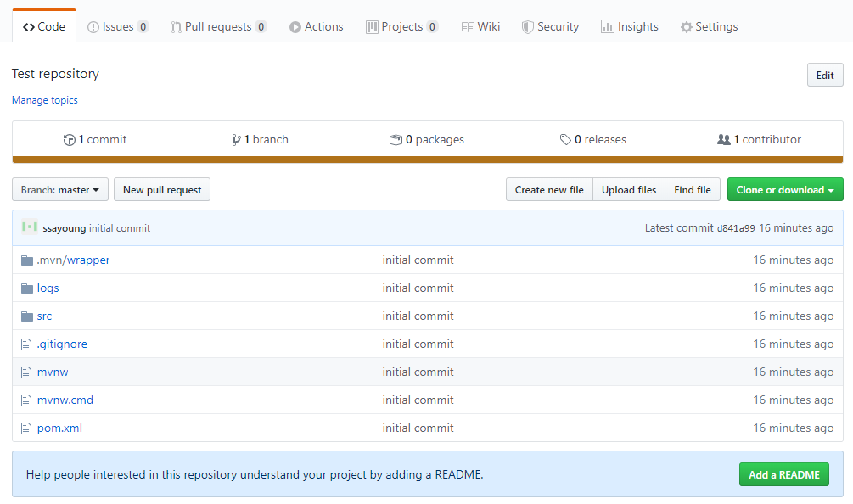This screenshot has height=504, width=853.
Task: Click the releases tag icon
Action: pyautogui.click(x=566, y=140)
